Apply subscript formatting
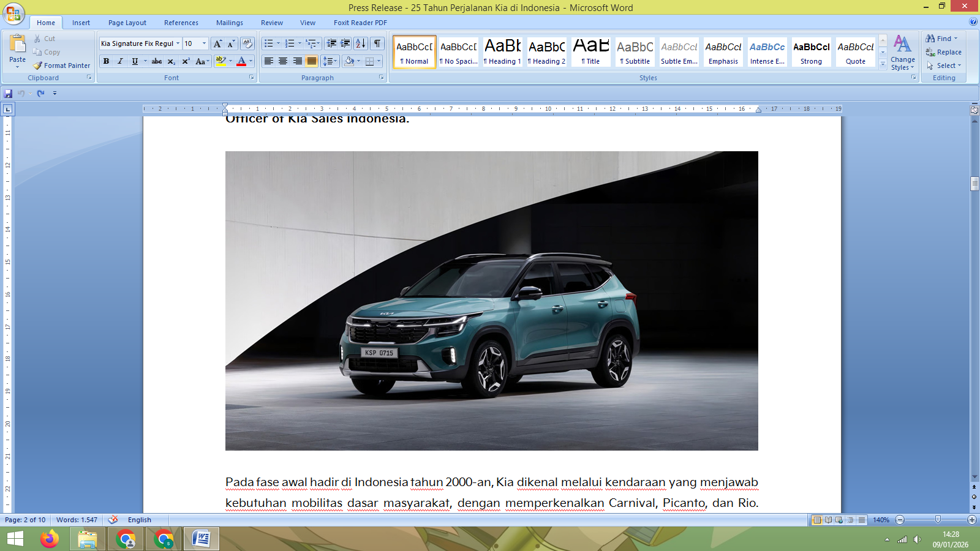980x551 pixels. click(171, 61)
